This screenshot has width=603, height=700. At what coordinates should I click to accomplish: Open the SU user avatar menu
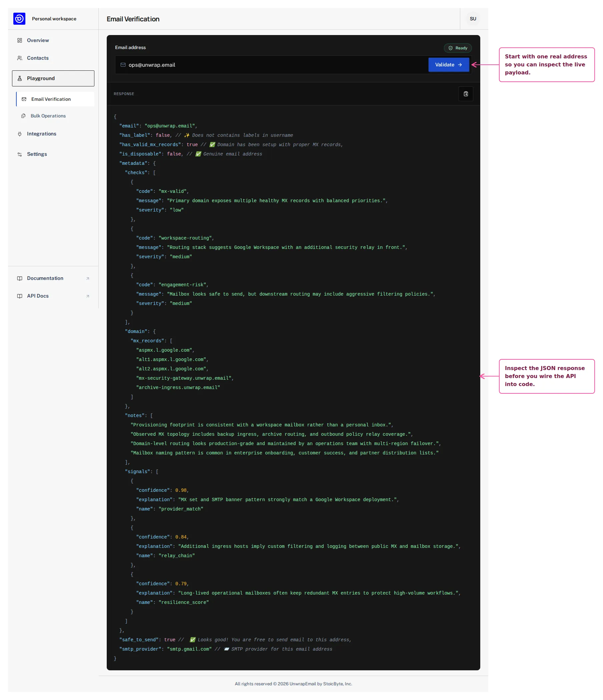pyautogui.click(x=473, y=19)
